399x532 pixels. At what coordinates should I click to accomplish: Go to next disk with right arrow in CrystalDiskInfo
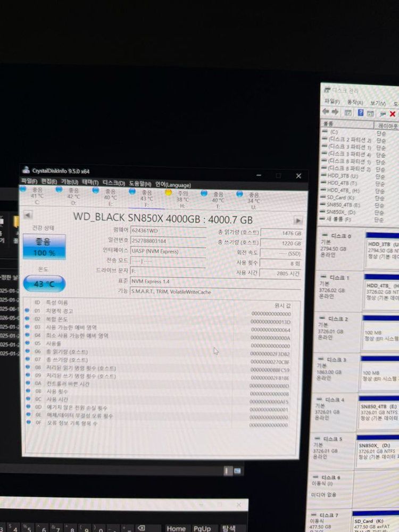point(297,221)
